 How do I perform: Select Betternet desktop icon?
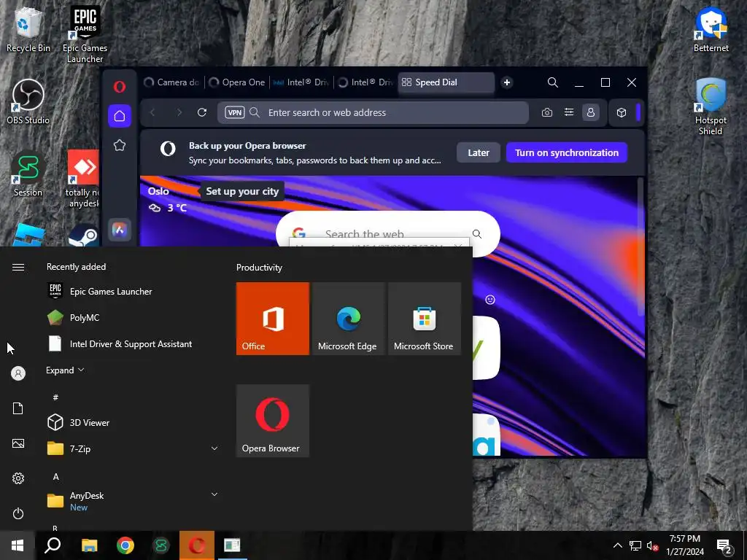[x=711, y=29]
